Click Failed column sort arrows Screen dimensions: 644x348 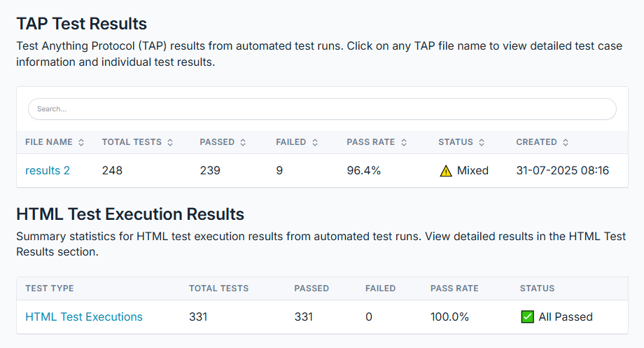point(315,143)
